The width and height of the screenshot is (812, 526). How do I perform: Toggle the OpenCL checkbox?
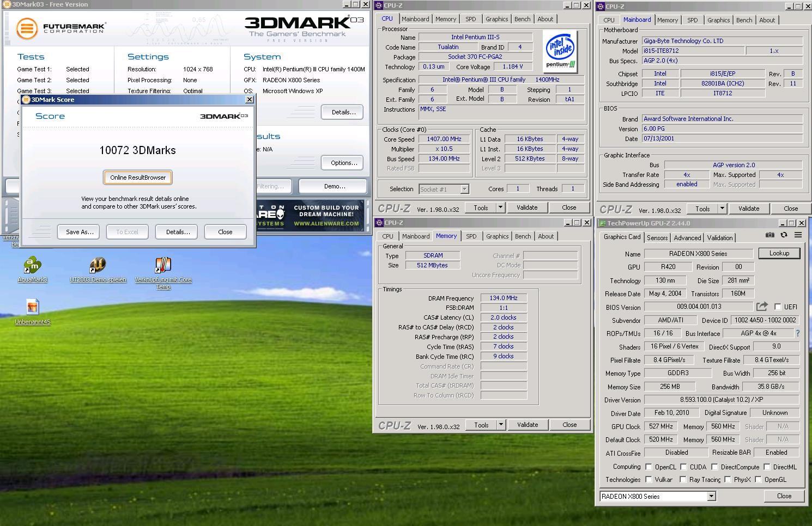coord(649,467)
